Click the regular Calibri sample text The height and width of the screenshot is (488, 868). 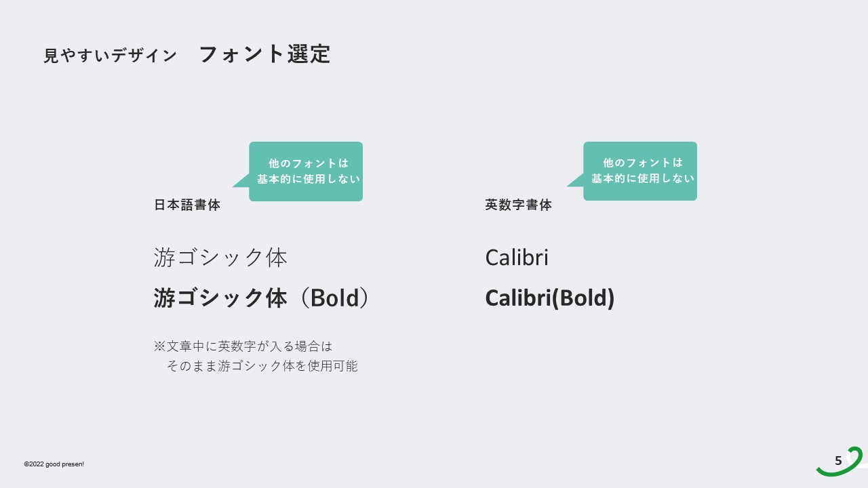[x=517, y=258]
